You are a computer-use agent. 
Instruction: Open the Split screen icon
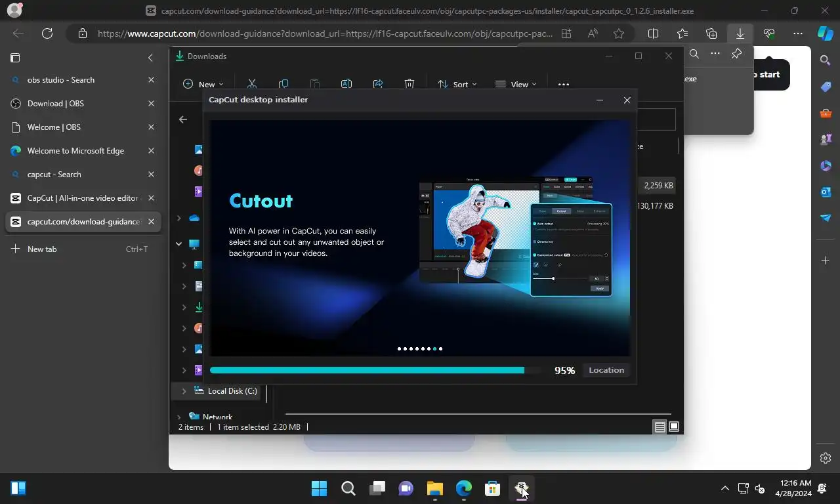tap(654, 33)
